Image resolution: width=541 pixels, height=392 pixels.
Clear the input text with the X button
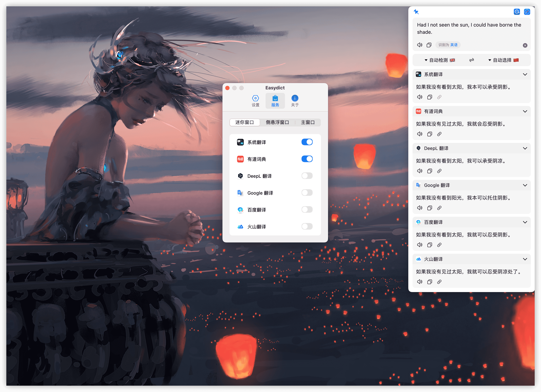pos(525,45)
